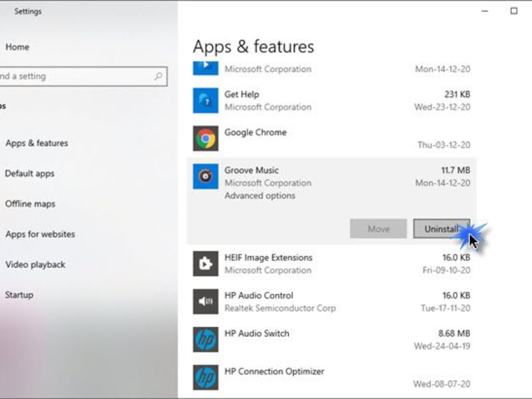Viewport: 532px width, 399px height.
Task: Go to Settings Home
Action: point(17,47)
